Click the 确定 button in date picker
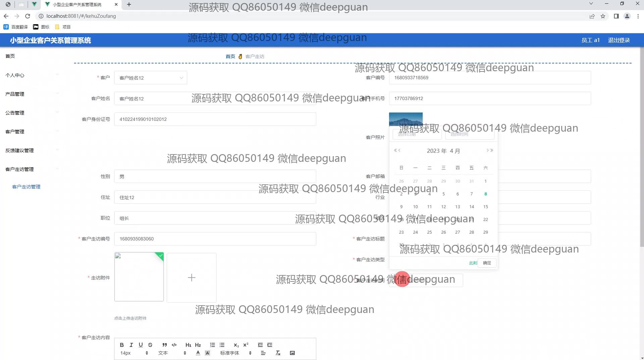Viewport: 644px width, 360px height. pos(487,263)
